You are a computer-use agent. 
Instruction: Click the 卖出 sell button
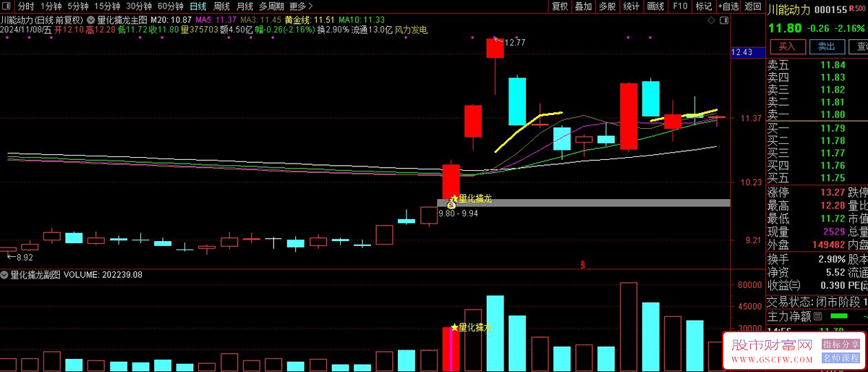pos(827,46)
